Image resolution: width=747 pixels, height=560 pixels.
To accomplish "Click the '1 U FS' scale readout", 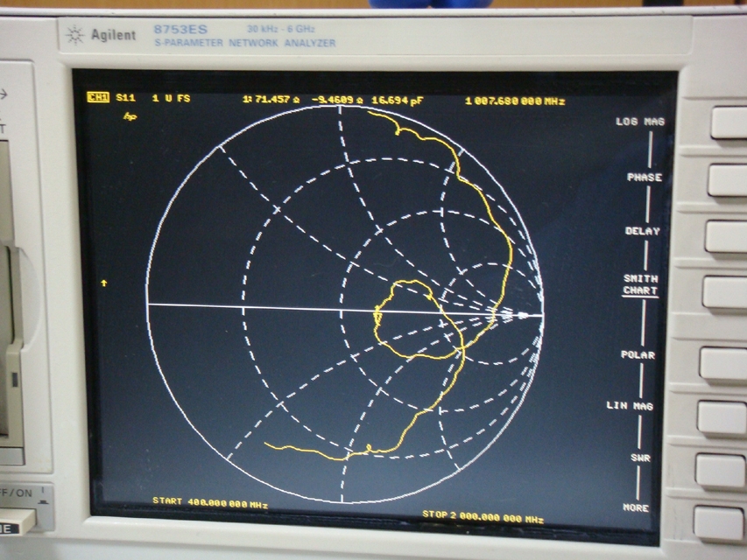I will tap(171, 98).
